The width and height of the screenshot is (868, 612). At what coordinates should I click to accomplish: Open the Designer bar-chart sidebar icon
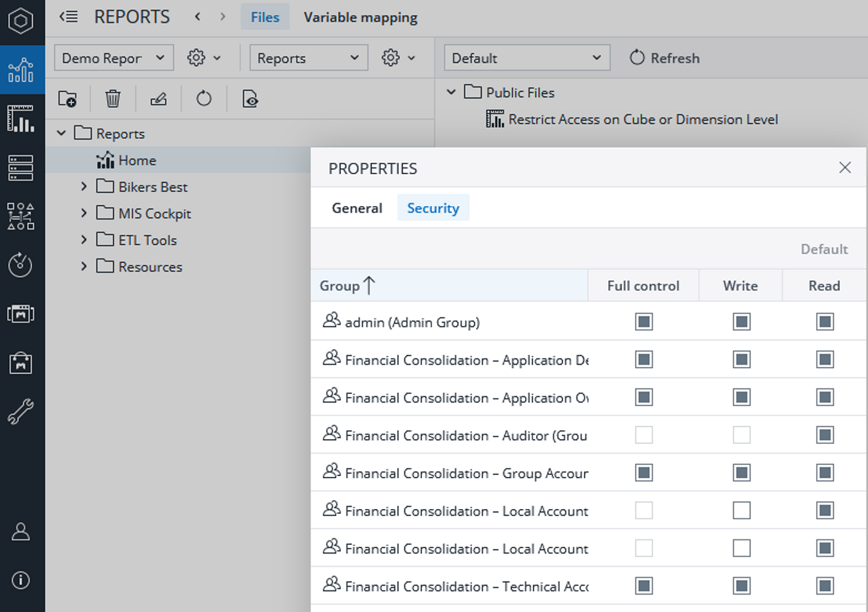20,119
